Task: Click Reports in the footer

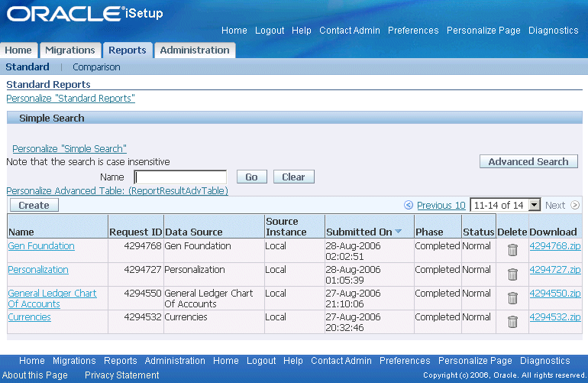Action: click(x=121, y=361)
